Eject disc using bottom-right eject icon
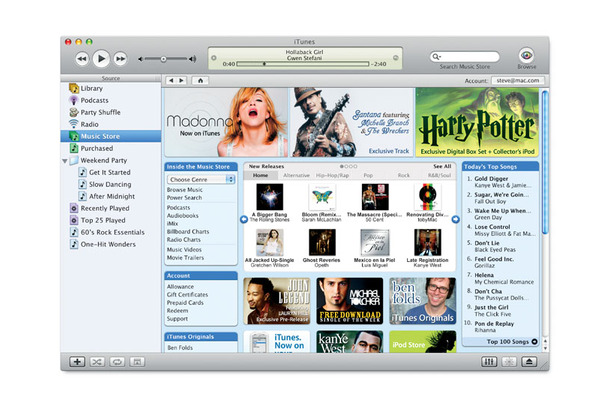This screenshot has height=400, width=610. point(528,360)
